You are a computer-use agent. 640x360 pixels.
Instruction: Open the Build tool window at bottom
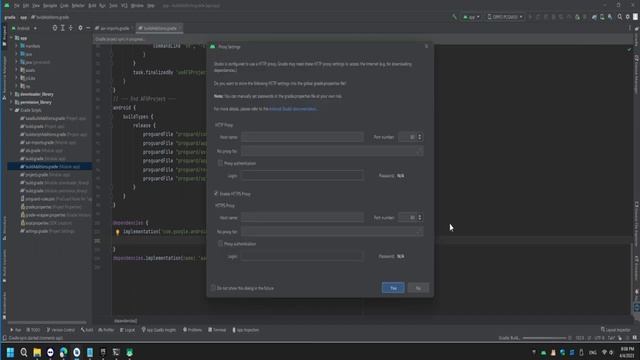click(87, 330)
